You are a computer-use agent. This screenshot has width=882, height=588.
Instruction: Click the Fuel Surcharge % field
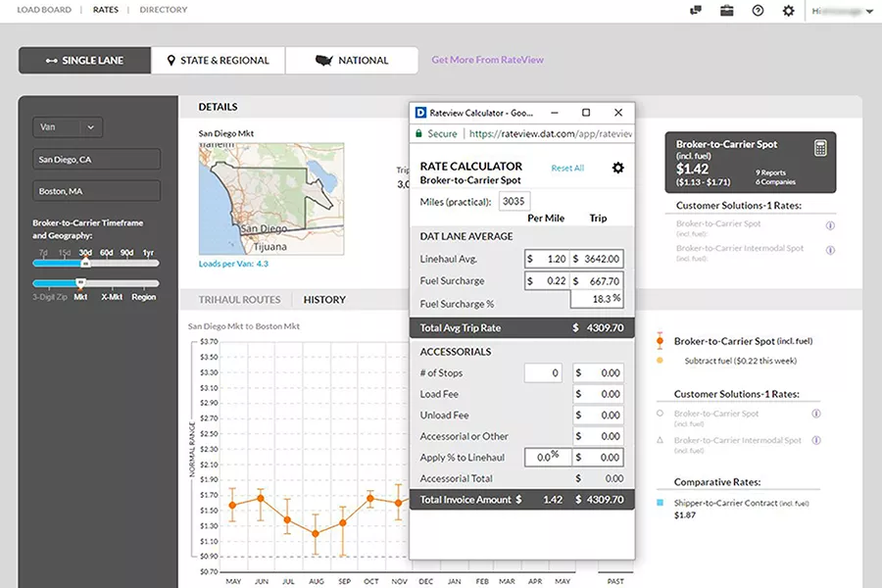596,299
